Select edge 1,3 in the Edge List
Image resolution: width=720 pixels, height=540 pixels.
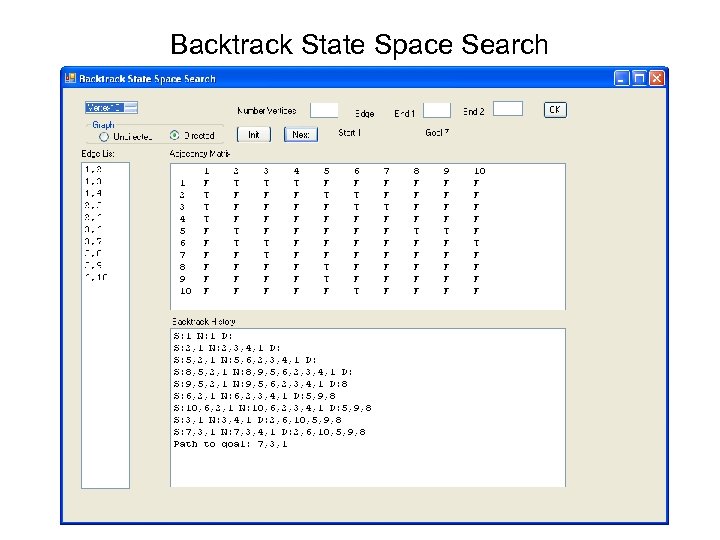(x=93, y=181)
